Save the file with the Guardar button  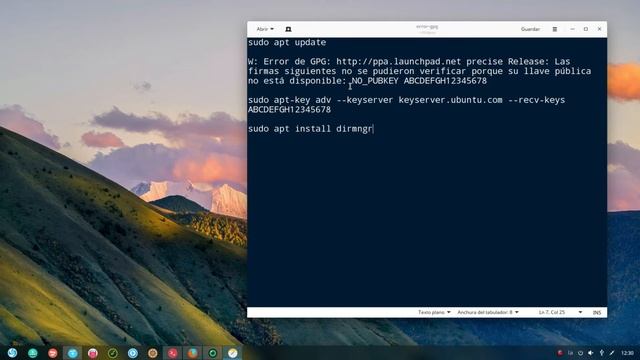(530, 29)
